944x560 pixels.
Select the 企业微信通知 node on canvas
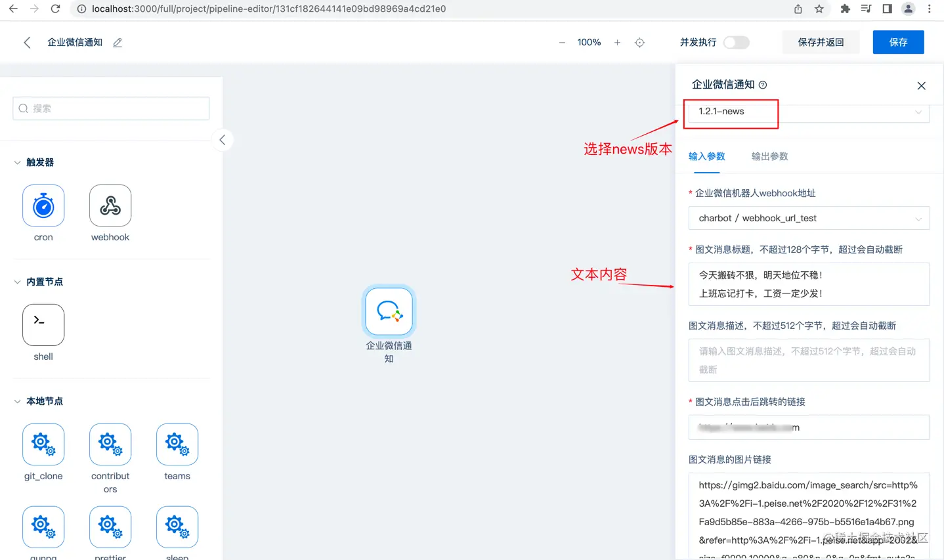tap(389, 311)
